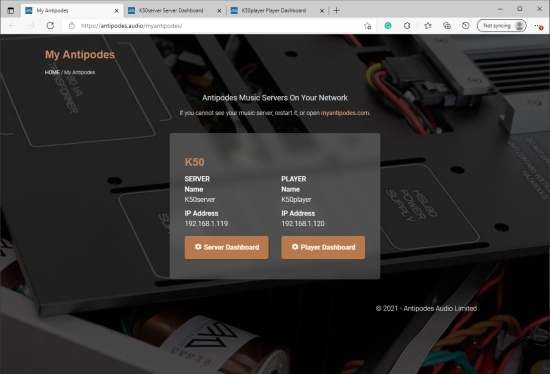Minimize the browser window
550x374 pixels.
coord(500,9)
